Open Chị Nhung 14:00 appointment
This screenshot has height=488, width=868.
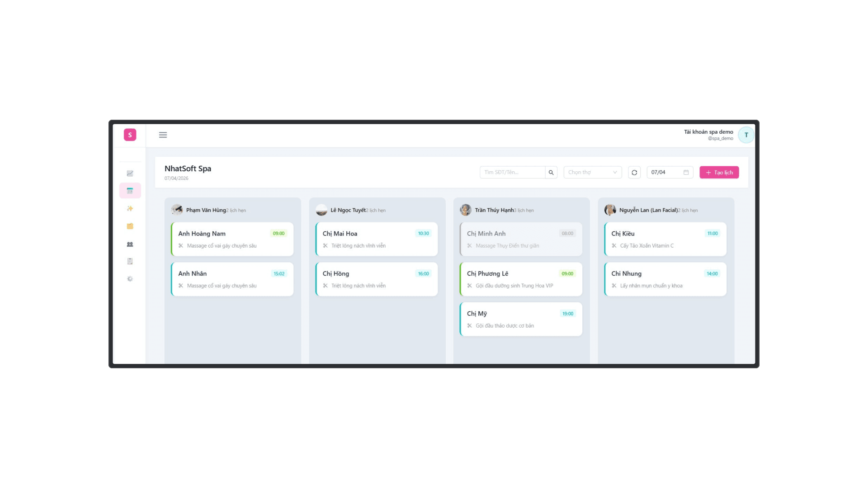665,279
